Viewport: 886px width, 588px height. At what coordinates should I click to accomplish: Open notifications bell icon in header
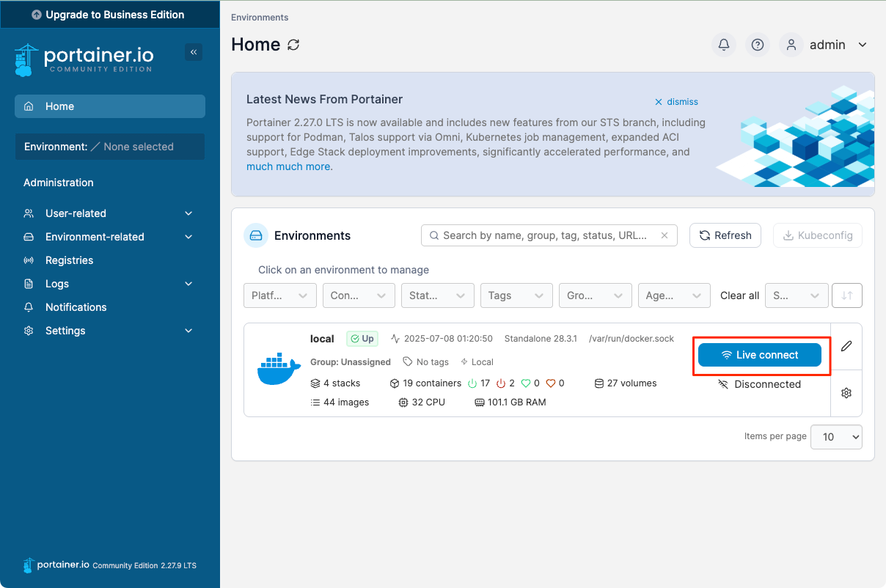724,45
